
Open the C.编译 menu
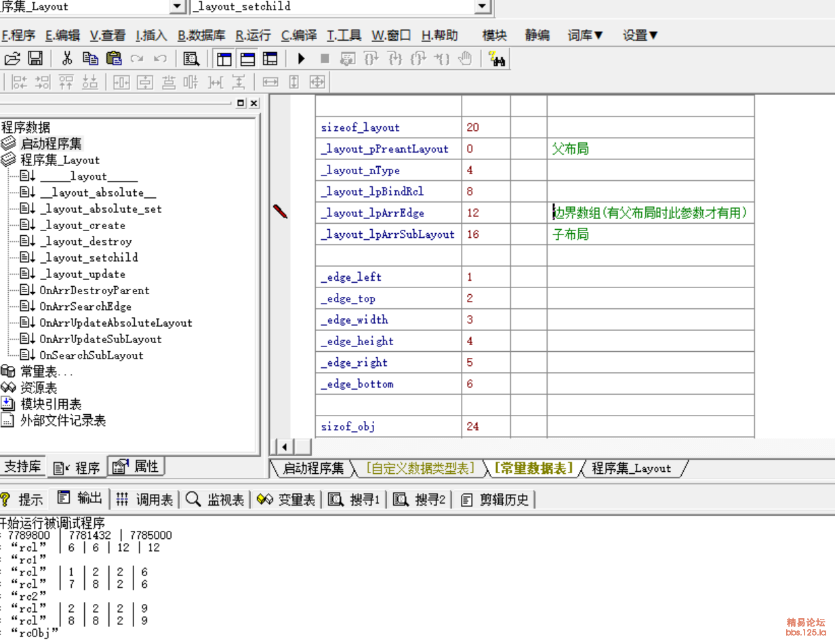coord(299,35)
